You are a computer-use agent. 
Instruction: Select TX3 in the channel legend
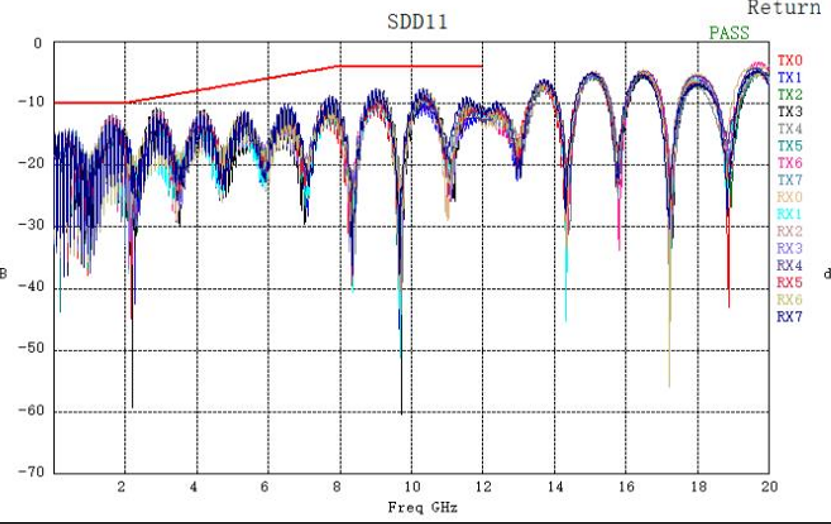point(790,111)
